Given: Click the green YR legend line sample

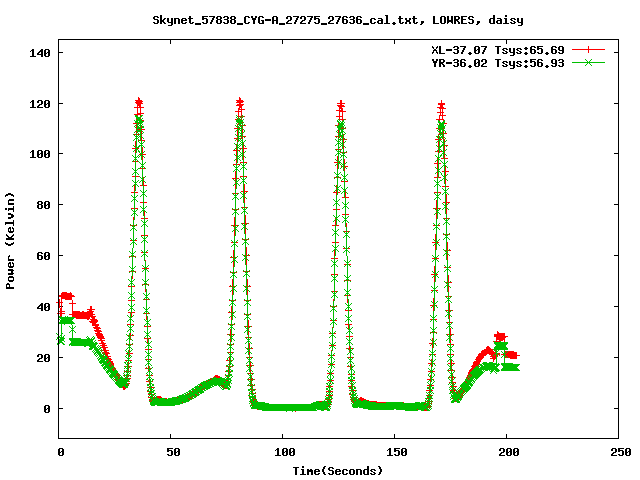Looking at the screenshot, I should point(588,62).
